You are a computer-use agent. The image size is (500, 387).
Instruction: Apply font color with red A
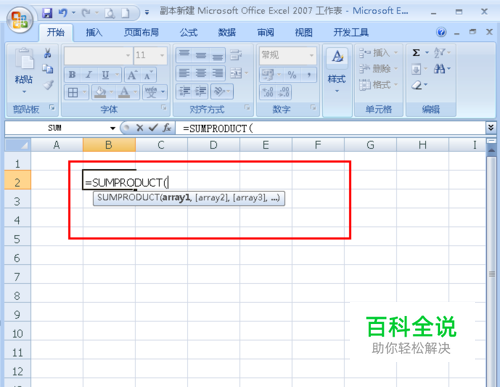124,92
